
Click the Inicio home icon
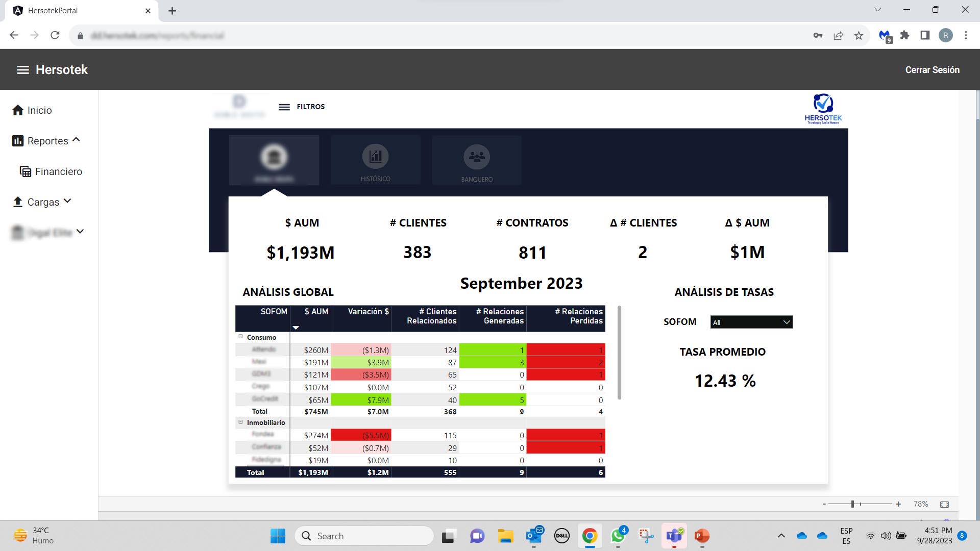[x=18, y=110]
